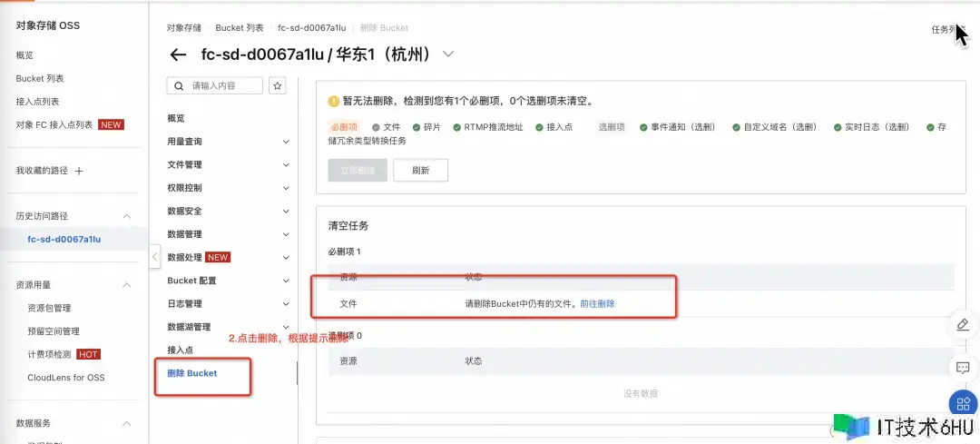Click the 请输入内容 search field
Image resolution: width=980 pixels, height=444 pixels.
pos(224,85)
